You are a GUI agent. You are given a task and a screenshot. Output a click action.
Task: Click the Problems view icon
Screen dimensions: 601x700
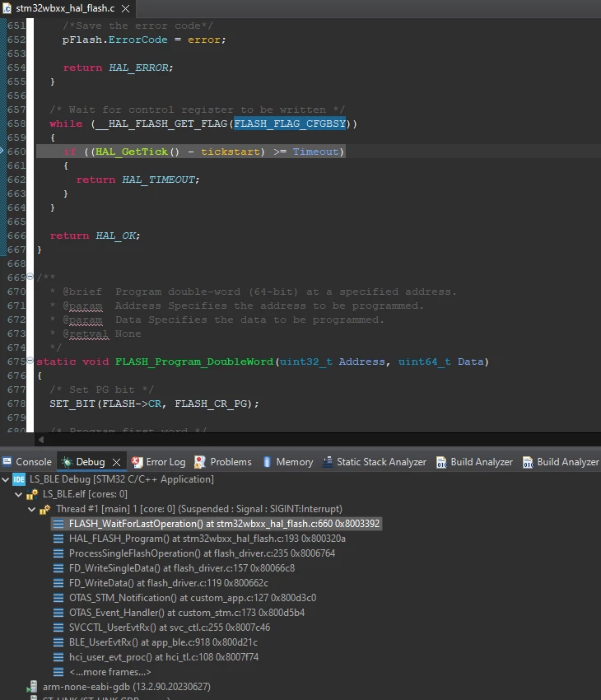(x=200, y=462)
